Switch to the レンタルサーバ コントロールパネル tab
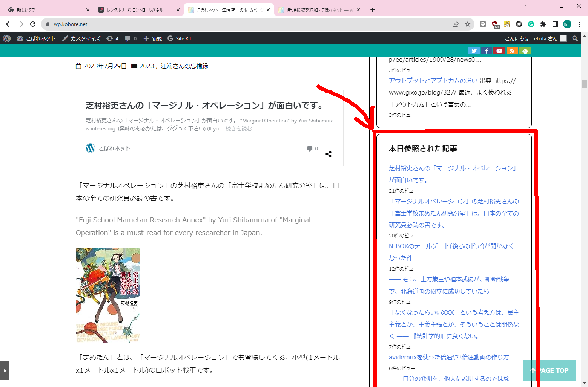The height and width of the screenshot is (387, 588). (x=135, y=10)
